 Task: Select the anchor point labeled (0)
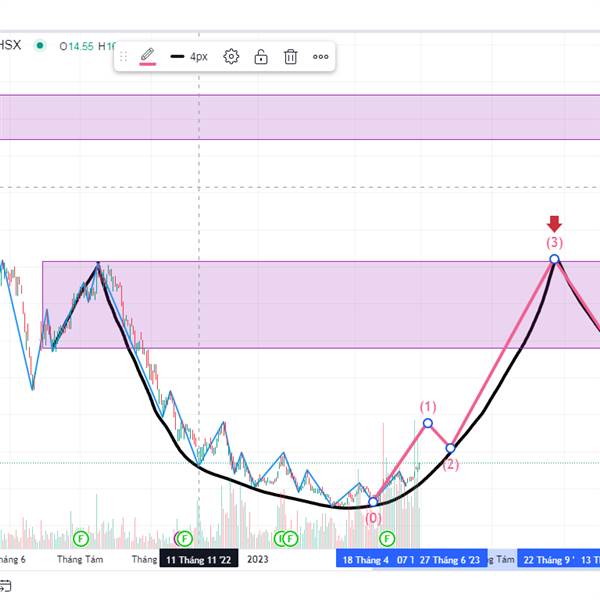point(373,502)
